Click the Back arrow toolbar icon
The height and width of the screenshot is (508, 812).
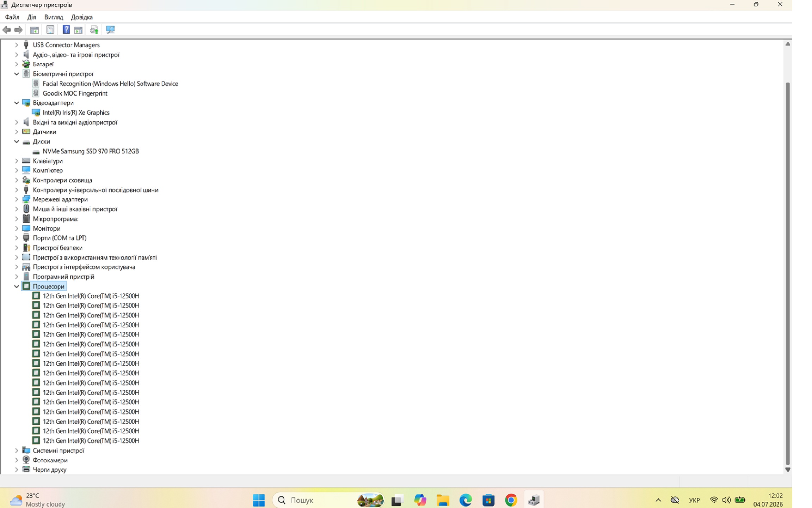[7, 30]
